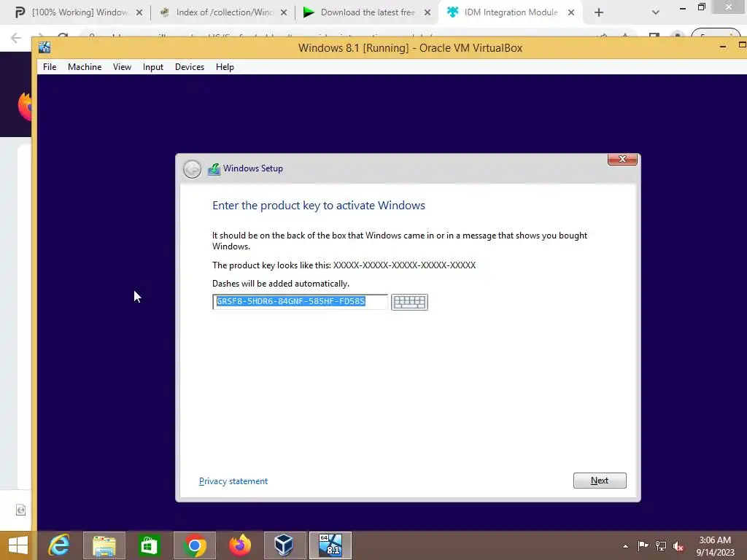
Task: Click the Next button in Windows Setup
Action: click(x=600, y=481)
